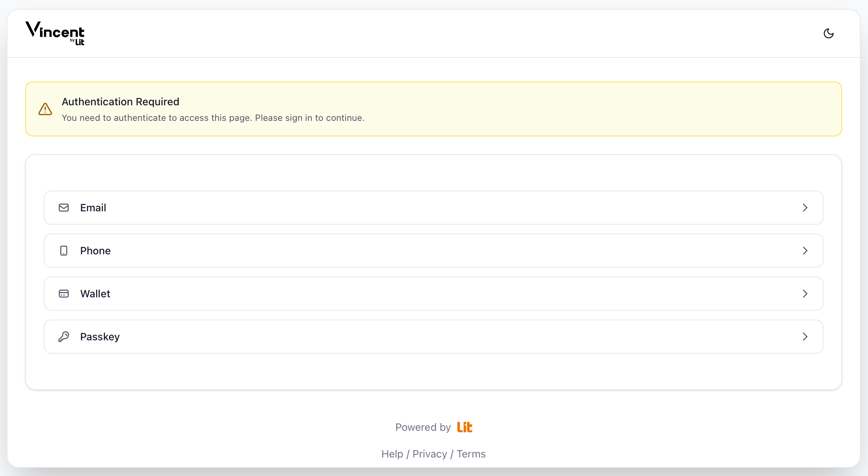Open the Privacy link in footer

430,454
